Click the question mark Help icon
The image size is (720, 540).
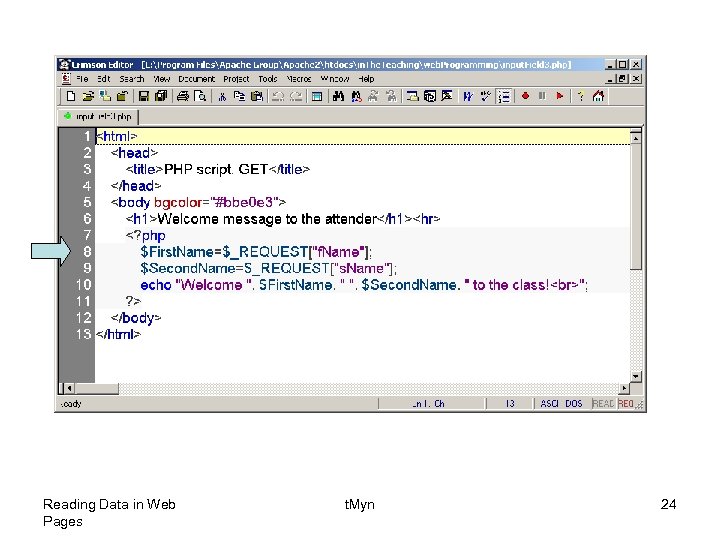581,96
